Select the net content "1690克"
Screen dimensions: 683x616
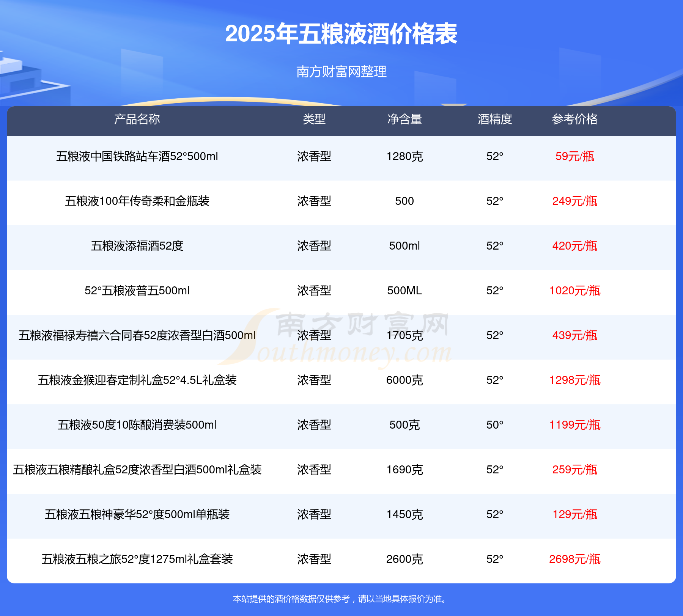coord(404,470)
